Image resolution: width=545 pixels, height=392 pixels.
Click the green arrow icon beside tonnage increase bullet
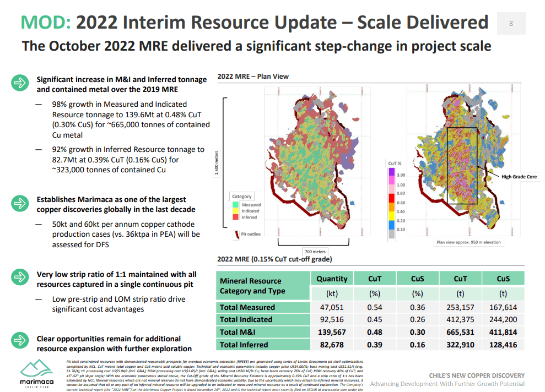pyautogui.click(x=20, y=83)
